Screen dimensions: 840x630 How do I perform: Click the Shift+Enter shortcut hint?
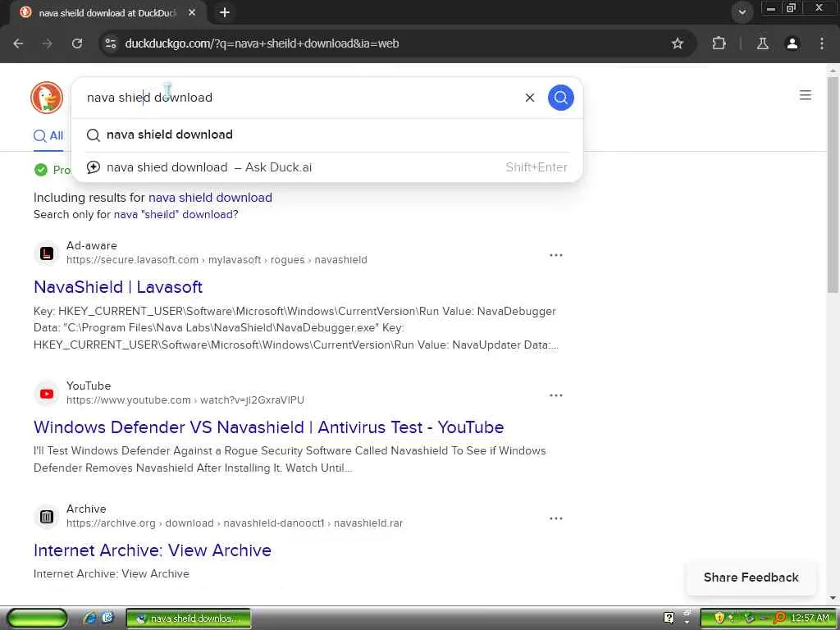[x=536, y=167]
